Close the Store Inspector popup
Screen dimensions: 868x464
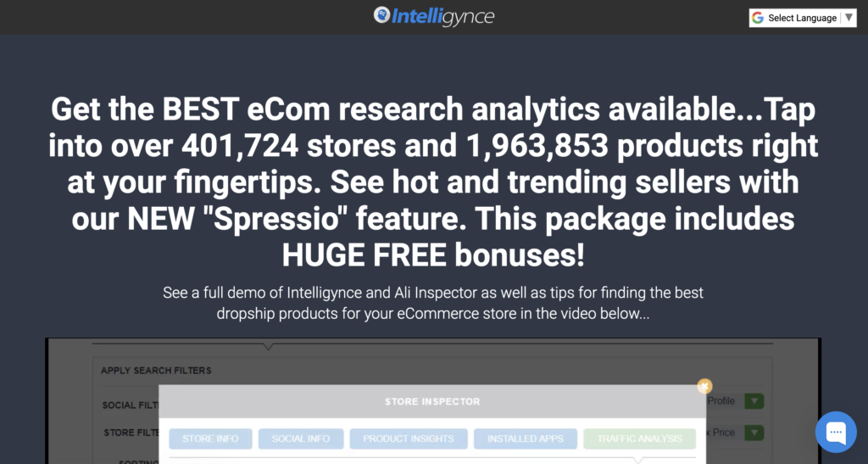[704, 386]
